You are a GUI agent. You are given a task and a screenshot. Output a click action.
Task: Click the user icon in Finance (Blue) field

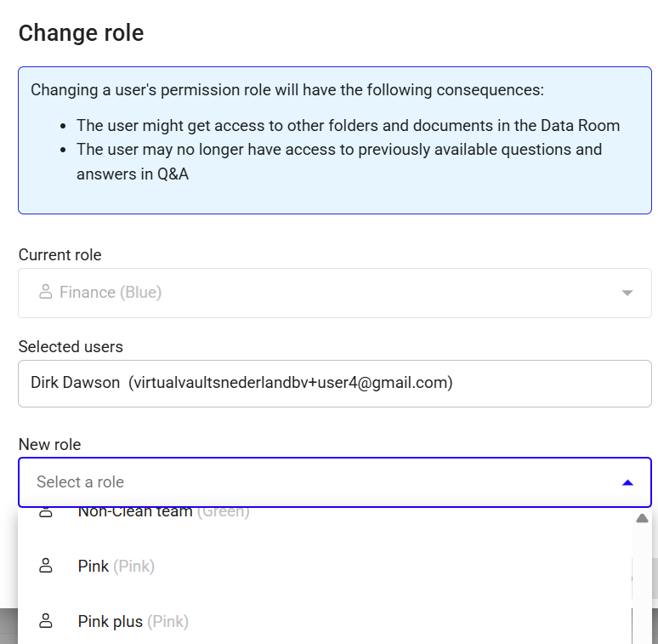(x=46, y=292)
